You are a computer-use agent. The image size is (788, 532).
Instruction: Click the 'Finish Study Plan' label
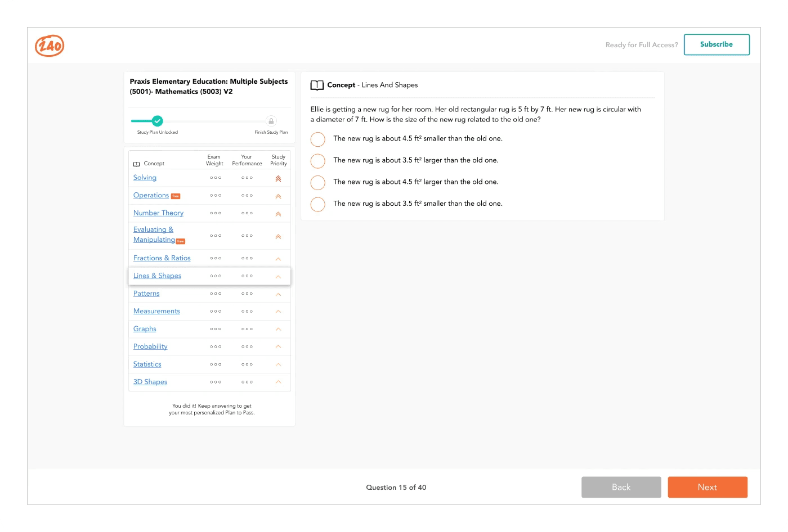271,133
